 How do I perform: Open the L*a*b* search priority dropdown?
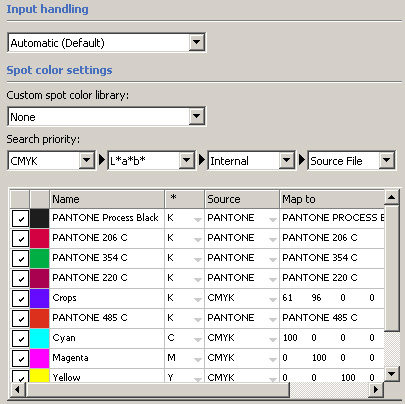[x=186, y=161]
